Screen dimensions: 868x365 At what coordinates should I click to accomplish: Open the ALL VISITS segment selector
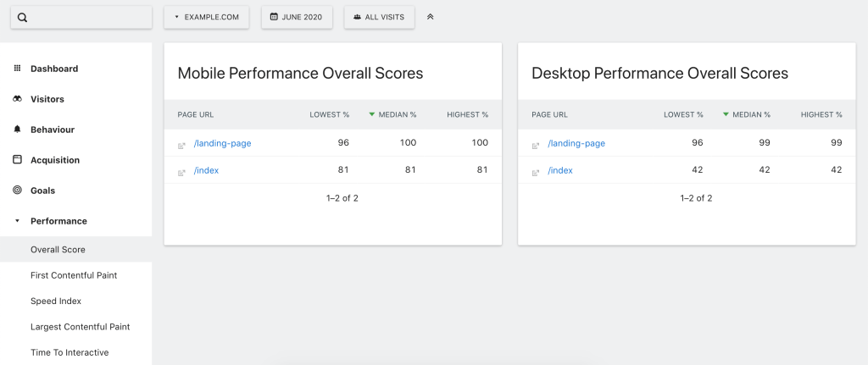coord(379,17)
